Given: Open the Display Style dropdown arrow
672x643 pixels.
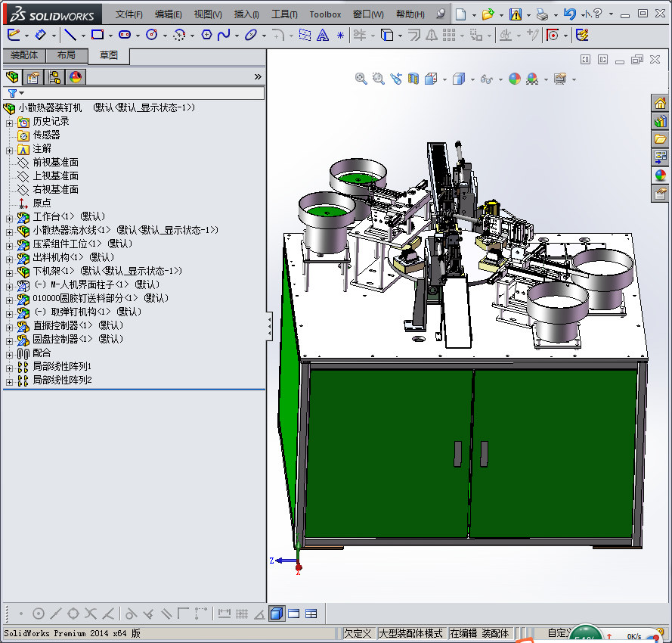Looking at the screenshot, I should pos(472,79).
